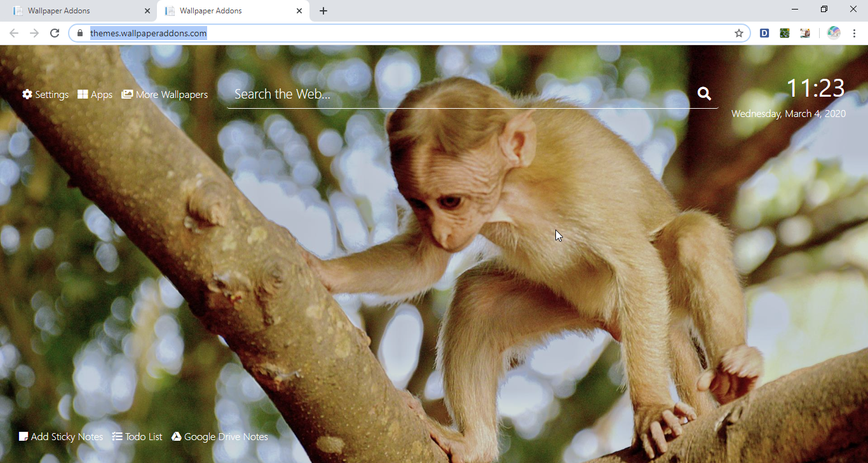Click the blue D extension icon
This screenshot has height=463, width=868.
tap(764, 33)
